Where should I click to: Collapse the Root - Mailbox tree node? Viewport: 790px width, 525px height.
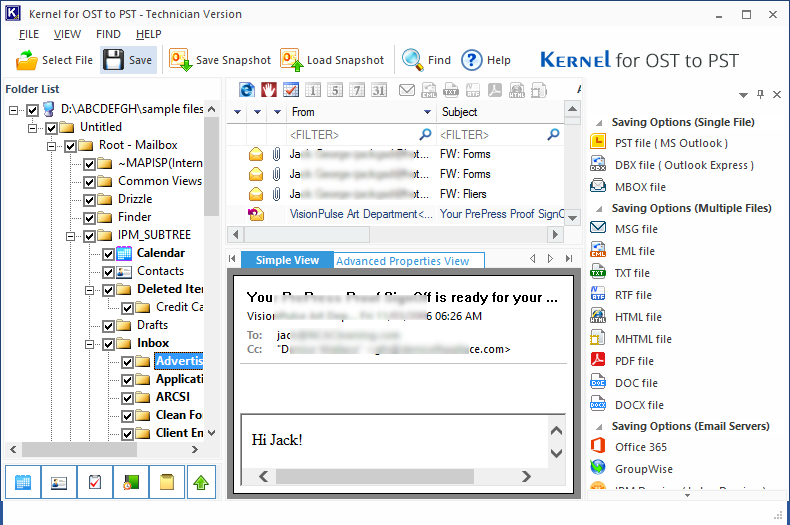point(51,146)
